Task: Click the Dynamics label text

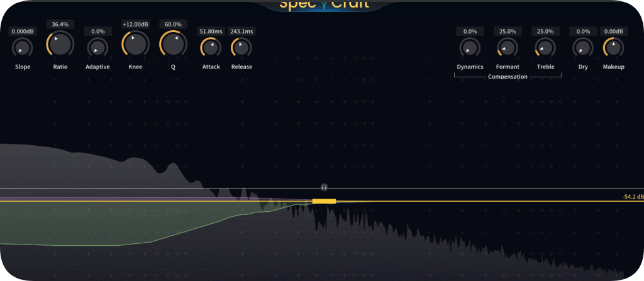Action: click(470, 67)
